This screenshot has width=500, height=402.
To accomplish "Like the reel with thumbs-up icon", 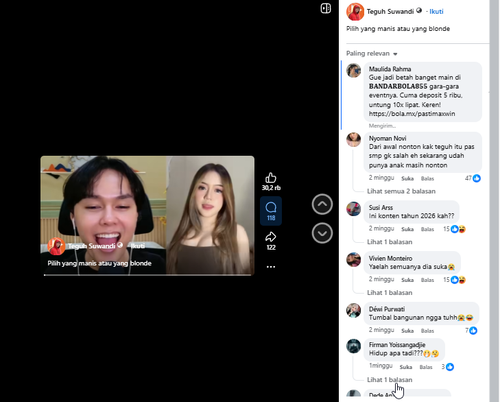I will pyautogui.click(x=271, y=178).
